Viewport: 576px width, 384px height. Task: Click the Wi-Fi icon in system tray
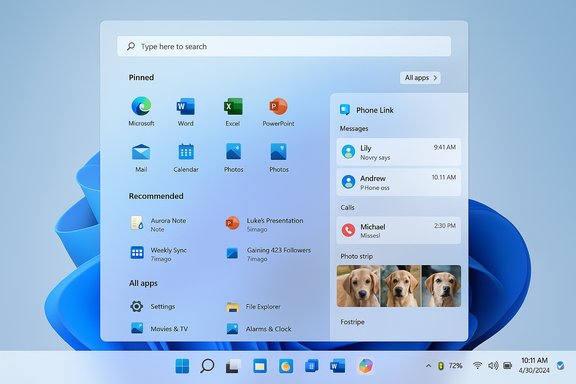click(478, 366)
